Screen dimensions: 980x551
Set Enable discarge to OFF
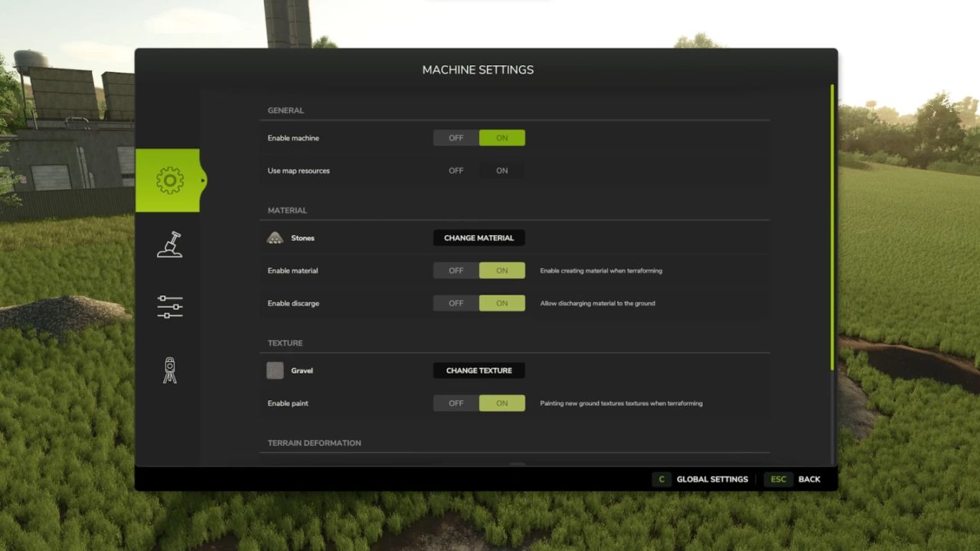pyautogui.click(x=456, y=304)
